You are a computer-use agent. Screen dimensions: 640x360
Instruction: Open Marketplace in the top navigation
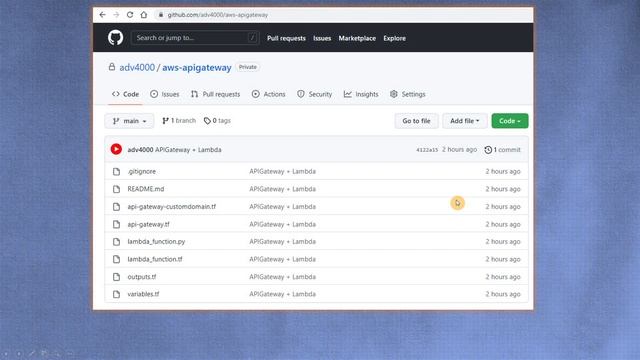[x=357, y=38]
